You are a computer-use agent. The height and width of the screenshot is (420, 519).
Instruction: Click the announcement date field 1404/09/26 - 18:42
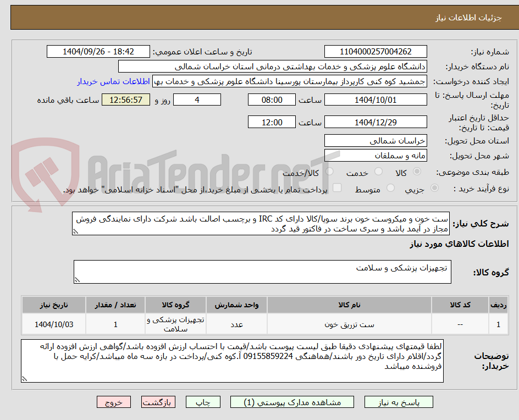point(98,52)
